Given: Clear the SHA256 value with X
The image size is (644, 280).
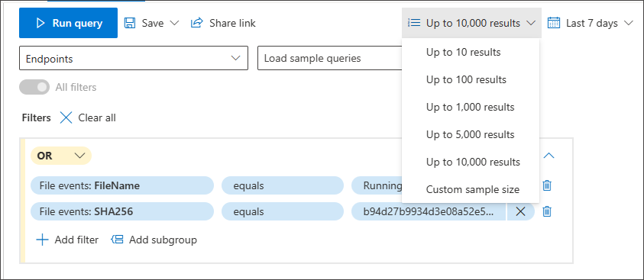Looking at the screenshot, I should (520, 211).
